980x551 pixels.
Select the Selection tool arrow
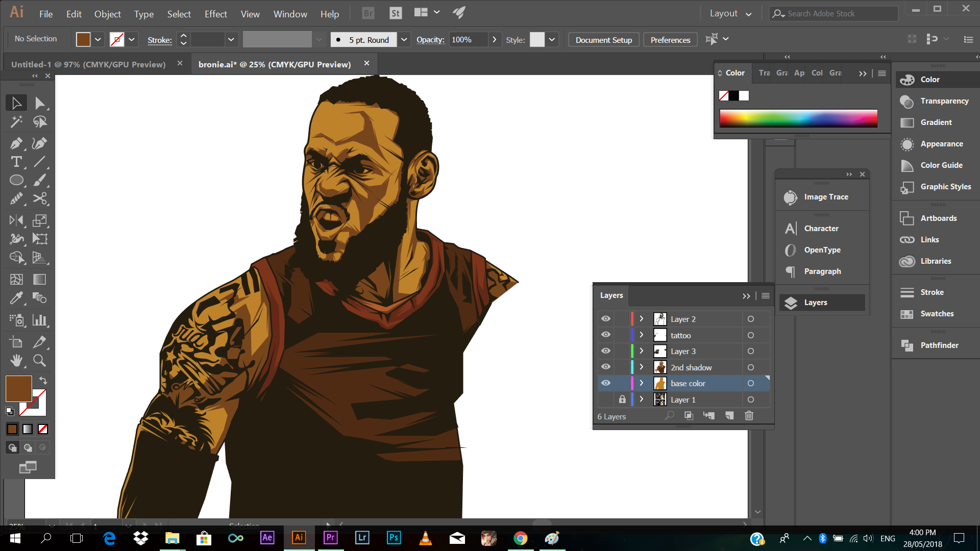tap(16, 103)
